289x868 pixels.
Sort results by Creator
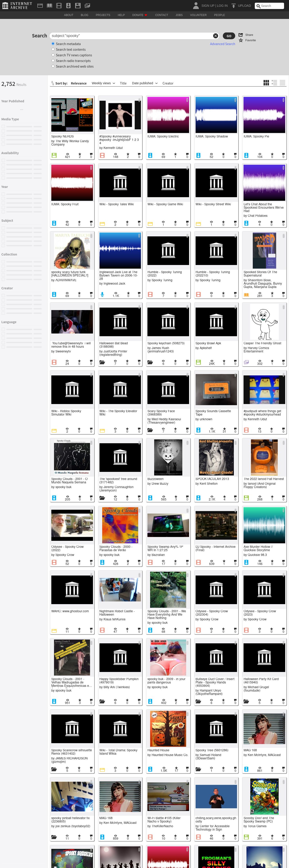(x=168, y=83)
